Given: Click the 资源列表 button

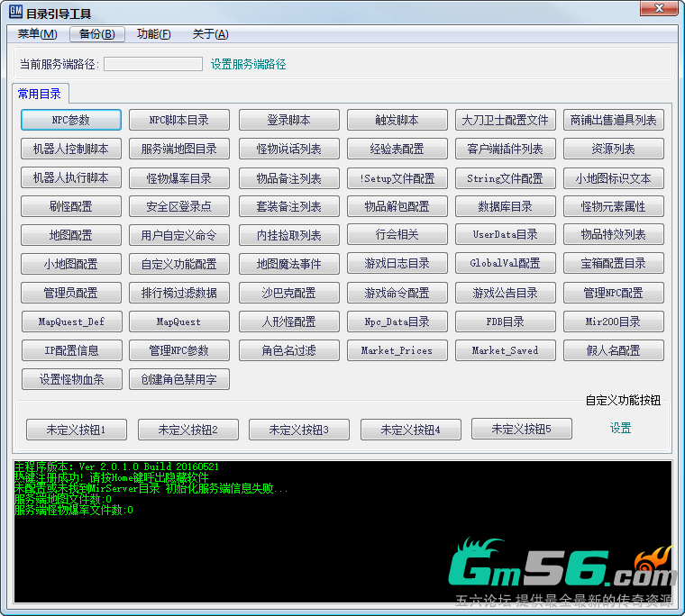Looking at the screenshot, I should (x=614, y=149).
